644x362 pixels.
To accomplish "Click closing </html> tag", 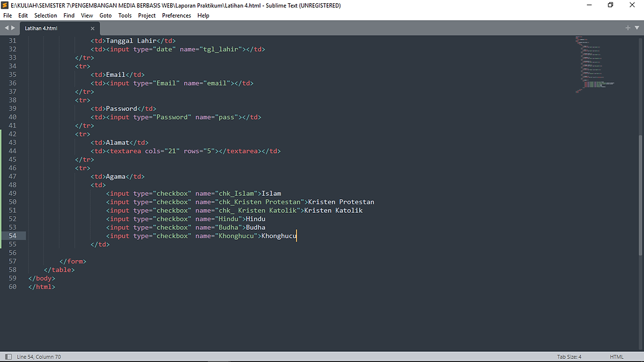I will pos(41,287).
